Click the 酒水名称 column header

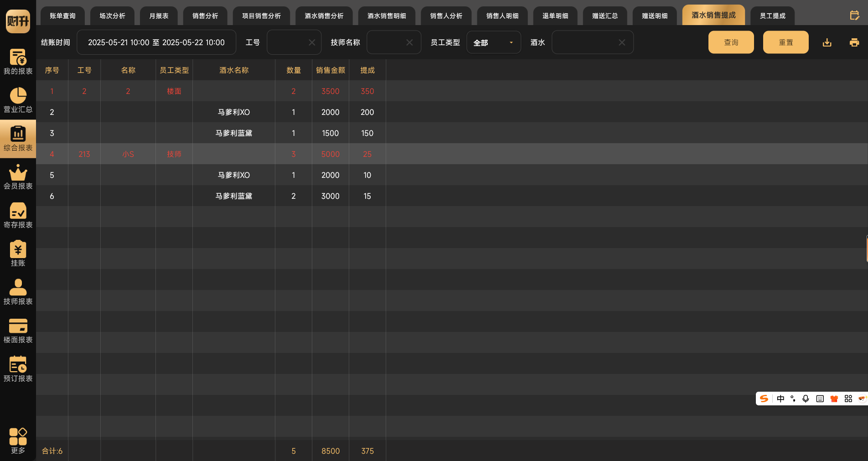pos(234,70)
